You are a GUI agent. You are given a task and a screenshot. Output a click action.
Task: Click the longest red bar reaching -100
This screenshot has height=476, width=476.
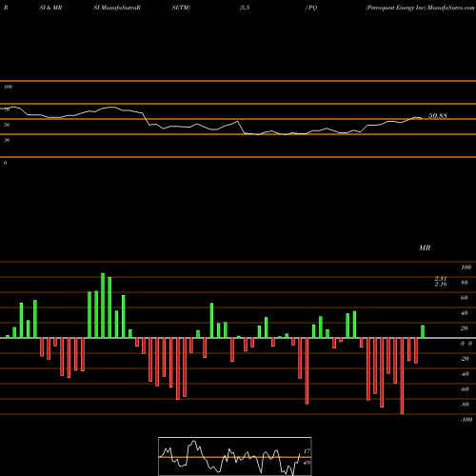(402, 376)
